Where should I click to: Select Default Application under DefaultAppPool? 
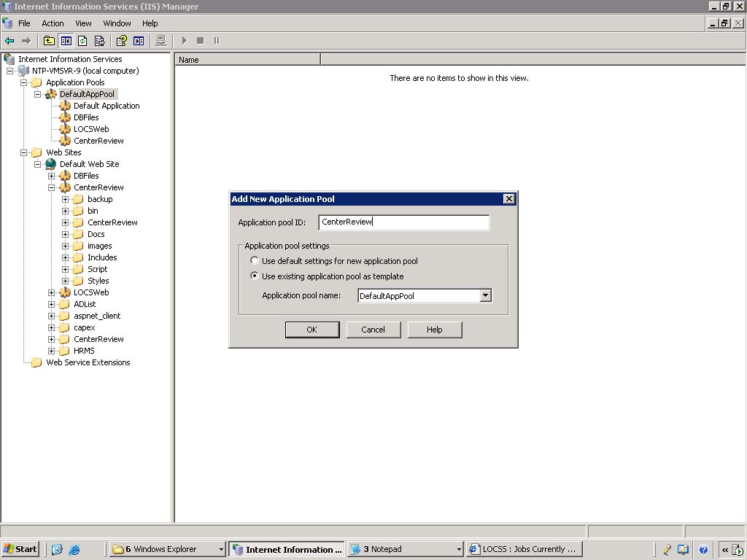107,106
